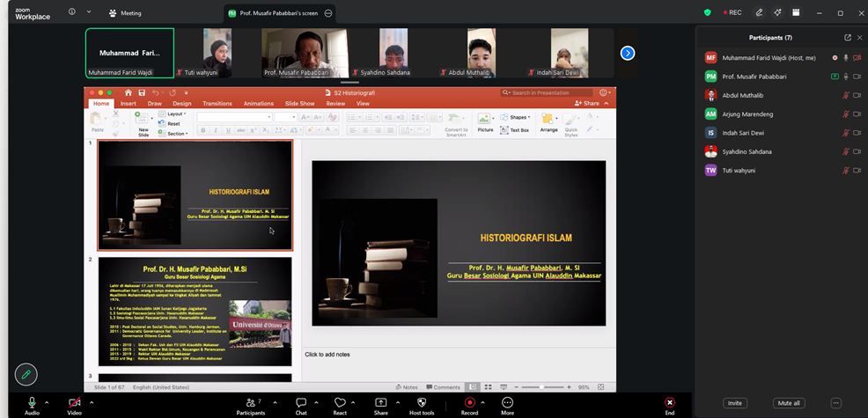The image size is (868, 418).
Task: Expand the Audio options arrow
Action: click(x=47, y=402)
